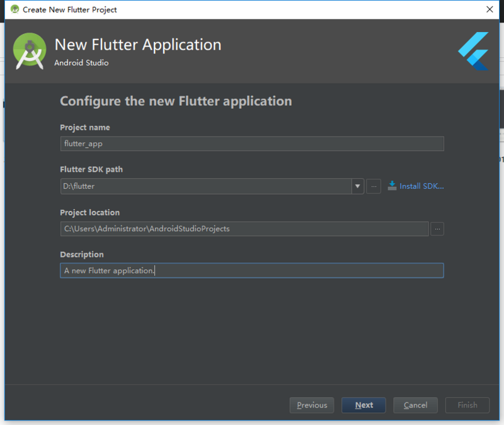Browse for Project location with ellipsis button
The height and width of the screenshot is (425, 504).
(437, 229)
